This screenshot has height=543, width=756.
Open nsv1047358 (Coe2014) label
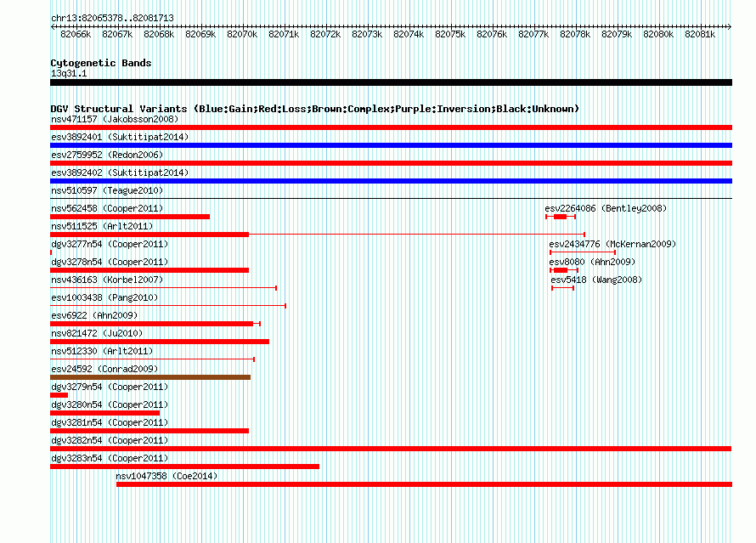point(166,476)
